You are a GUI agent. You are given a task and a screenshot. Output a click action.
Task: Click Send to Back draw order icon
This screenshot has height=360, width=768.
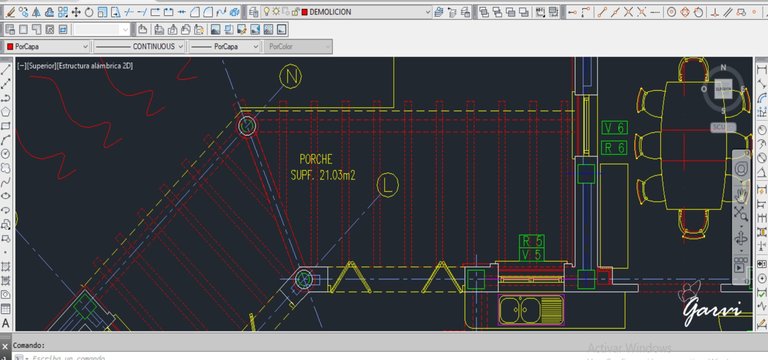[x=497, y=12]
